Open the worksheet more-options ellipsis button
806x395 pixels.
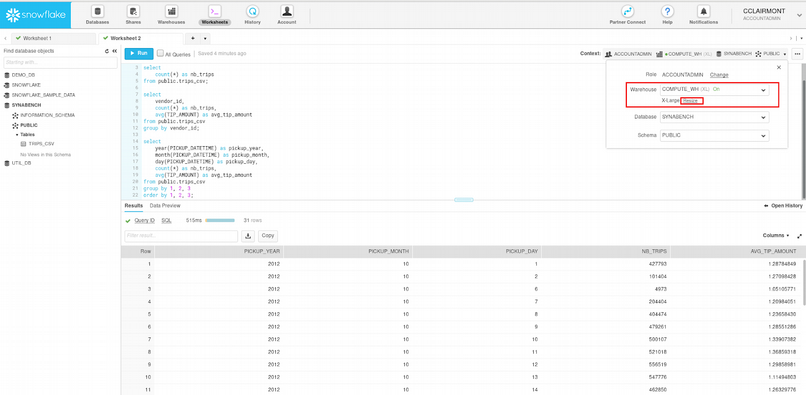pos(797,53)
